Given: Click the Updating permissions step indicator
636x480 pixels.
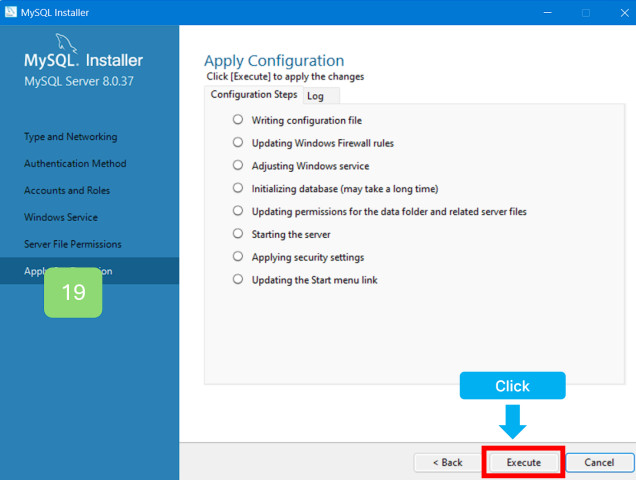Looking at the screenshot, I should (238, 211).
